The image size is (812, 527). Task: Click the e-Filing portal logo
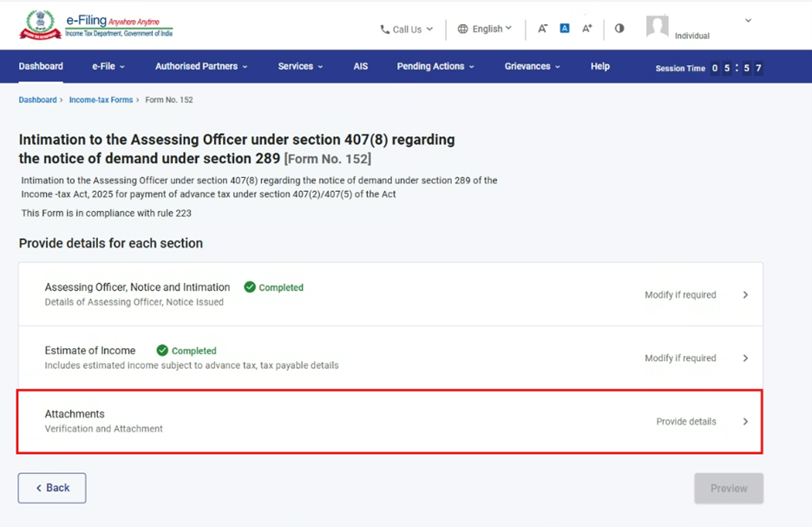95,25
